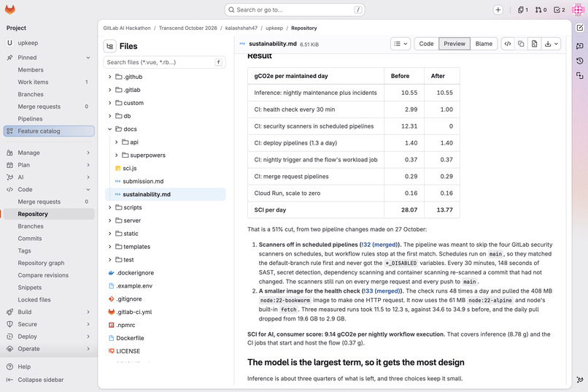Switch to the Code view tab
588x392 pixels.
point(426,44)
